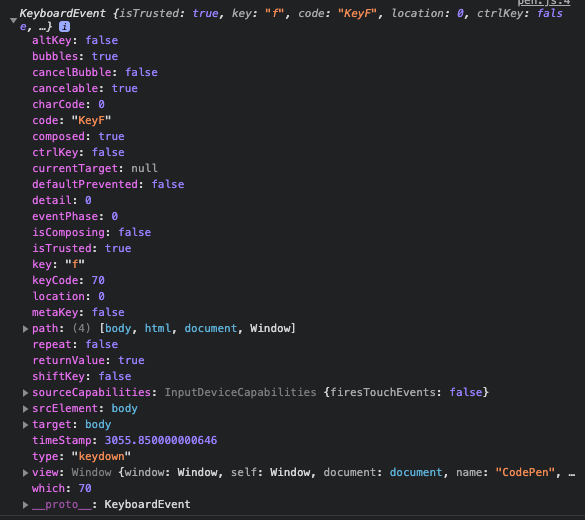Open the pen.js:4 source link
Screen dimensions: 585x520
pos(544,2)
